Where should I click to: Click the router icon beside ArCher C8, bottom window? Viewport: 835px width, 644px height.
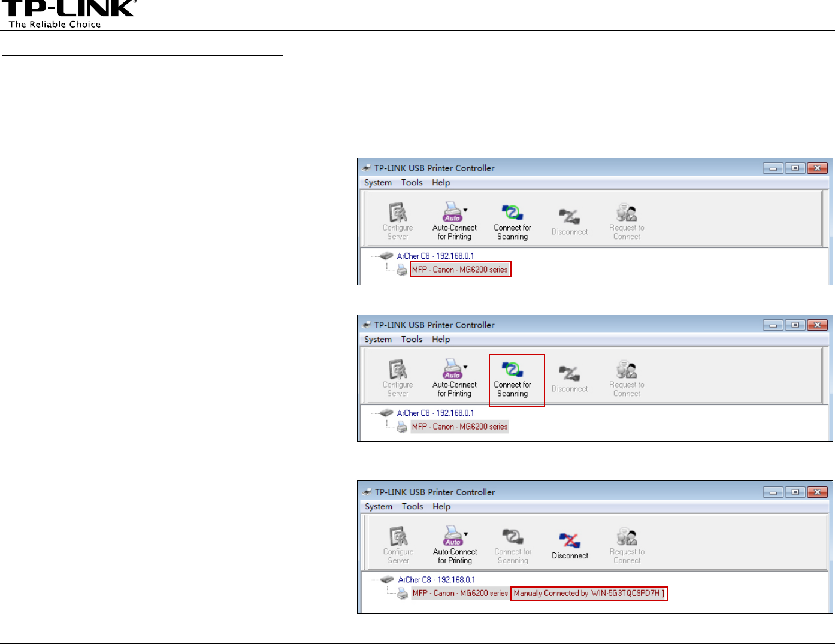tap(388, 579)
